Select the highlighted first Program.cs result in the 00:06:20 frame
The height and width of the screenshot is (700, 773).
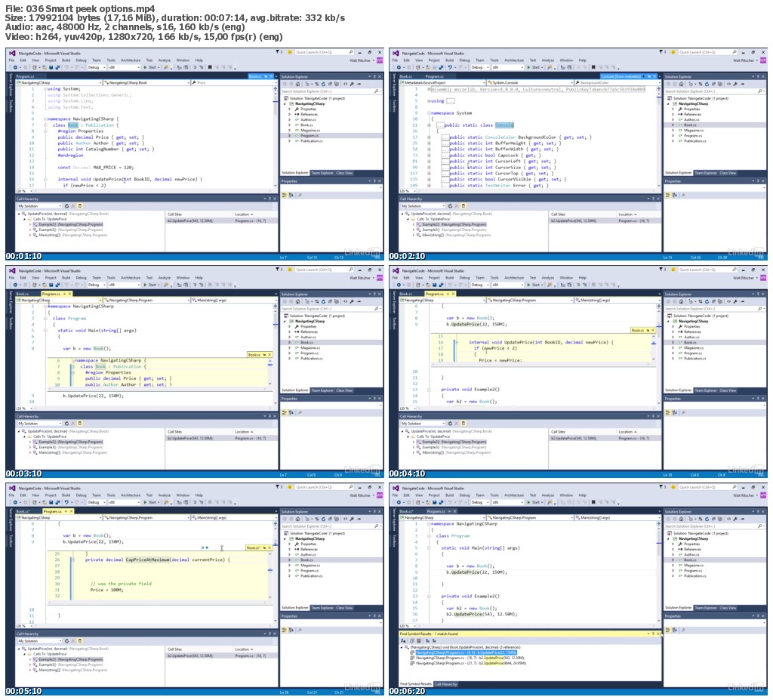(467, 652)
